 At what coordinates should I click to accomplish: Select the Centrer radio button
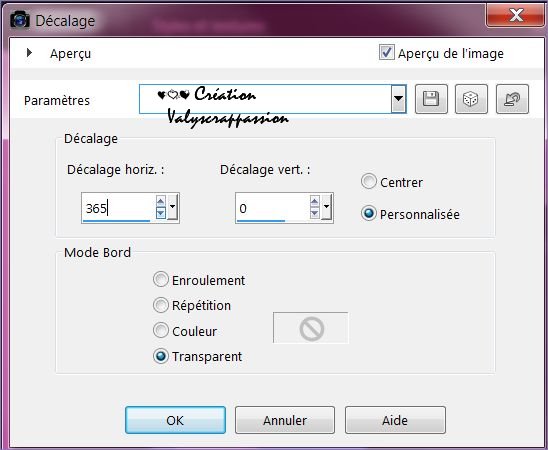[368, 181]
